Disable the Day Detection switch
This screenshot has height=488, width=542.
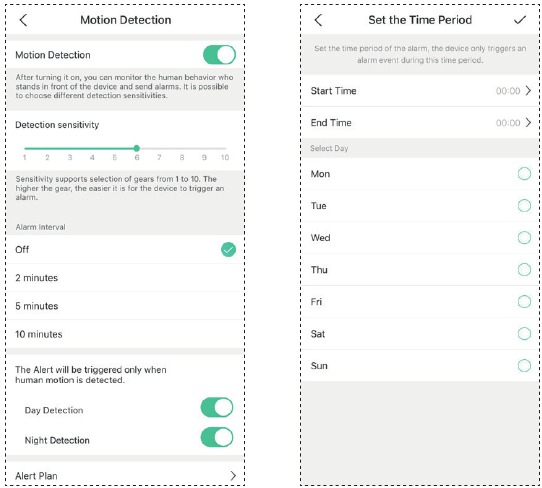[217, 407]
